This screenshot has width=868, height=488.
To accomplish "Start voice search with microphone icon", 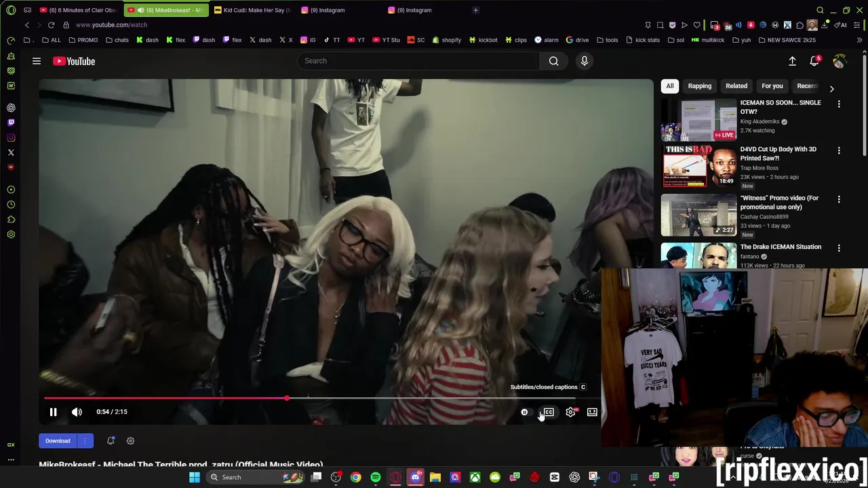I will [x=585, y=61].
